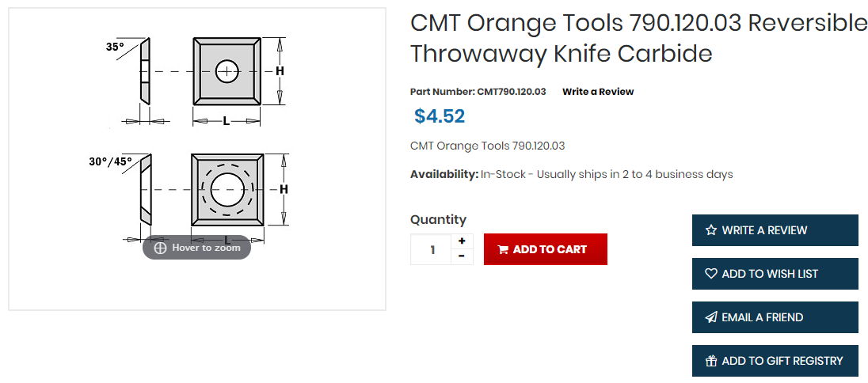Click the heart icon for wish list
868x383 pixels.
[710, 274]
